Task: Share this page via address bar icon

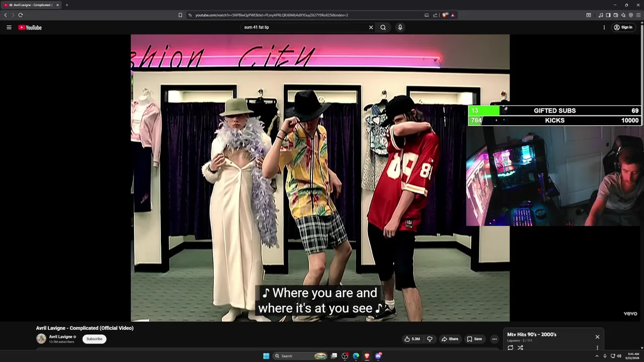Action: [x=435, y=15]
